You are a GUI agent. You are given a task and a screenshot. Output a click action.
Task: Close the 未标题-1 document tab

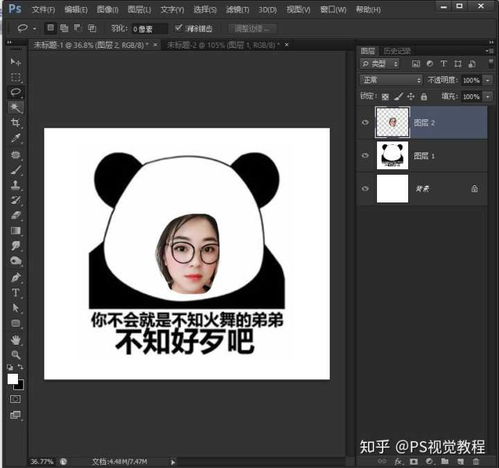155,45
